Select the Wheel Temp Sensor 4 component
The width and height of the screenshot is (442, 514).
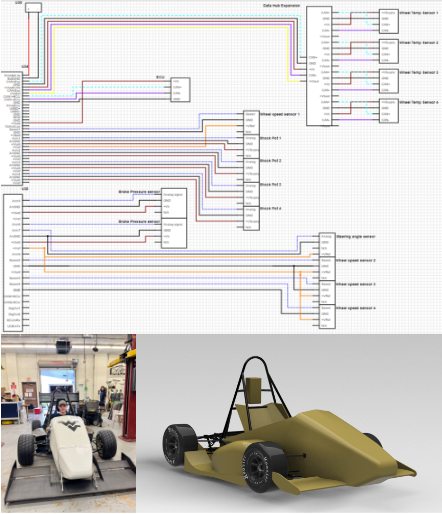(x=389, y=111)
